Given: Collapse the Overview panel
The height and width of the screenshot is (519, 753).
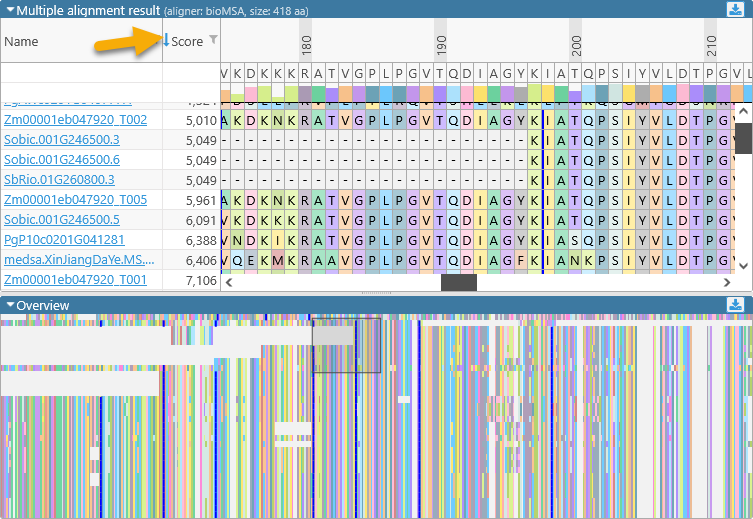Looking at the screenshot, I should (x=10, y=305).
